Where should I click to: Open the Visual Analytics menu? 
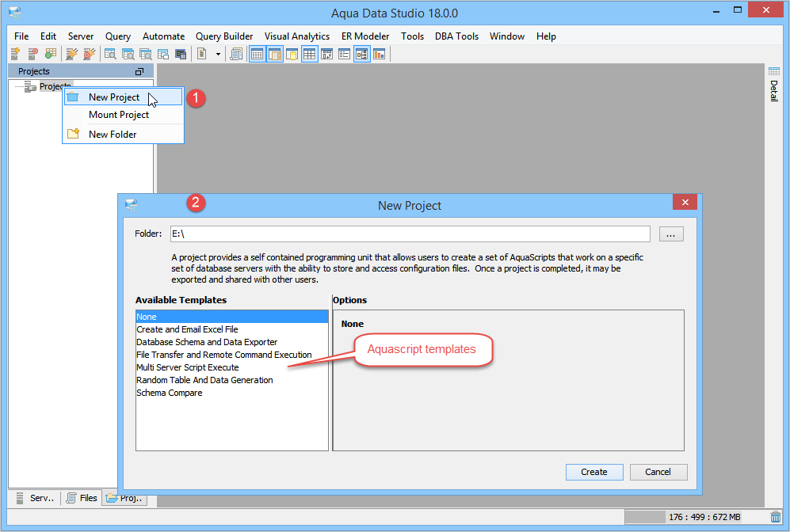[x=297, y=36]
